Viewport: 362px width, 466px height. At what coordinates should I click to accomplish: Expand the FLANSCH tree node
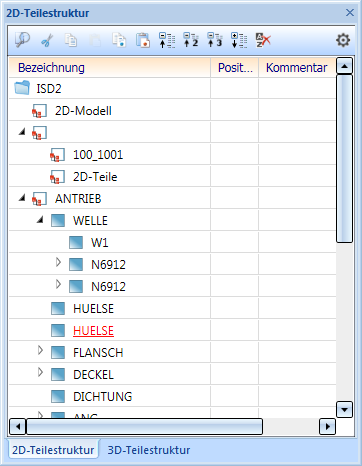40,350
